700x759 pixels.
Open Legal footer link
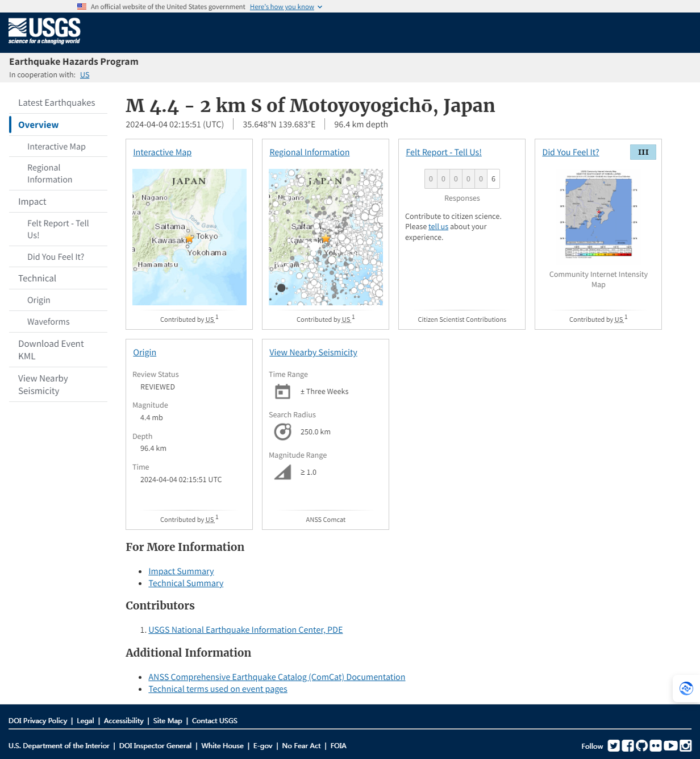[85, 721]
